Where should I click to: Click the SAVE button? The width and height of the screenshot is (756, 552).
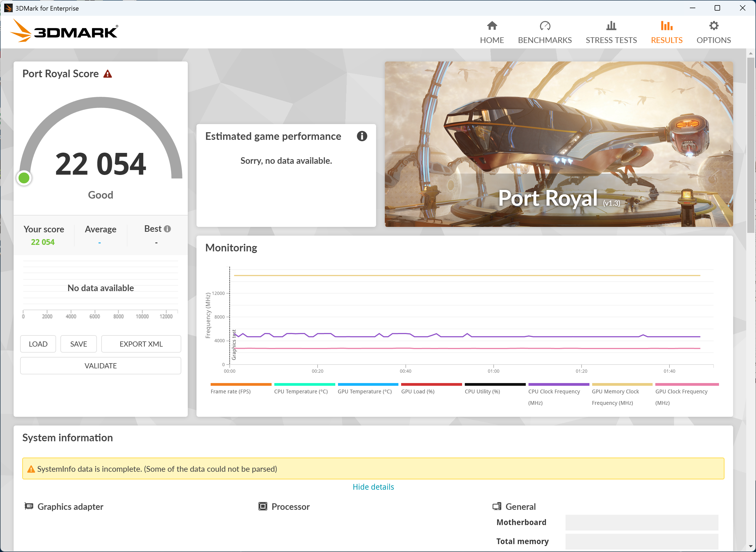point(79,344)
